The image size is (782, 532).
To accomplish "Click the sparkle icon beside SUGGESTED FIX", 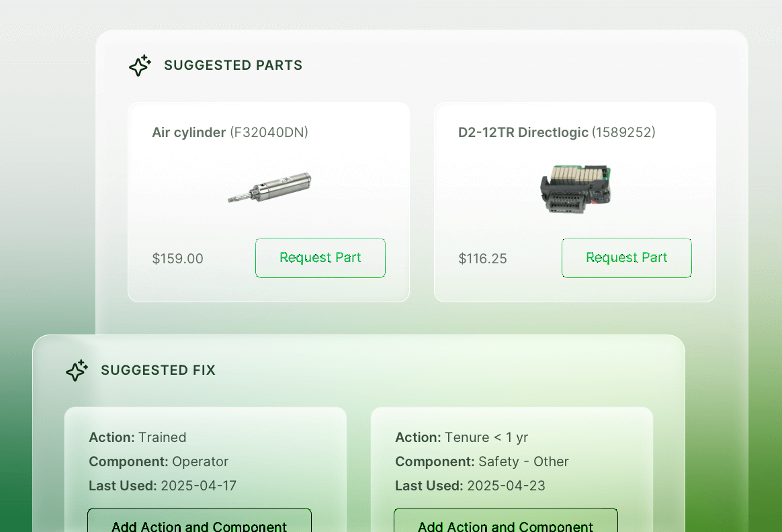I will tap(77, 370).
